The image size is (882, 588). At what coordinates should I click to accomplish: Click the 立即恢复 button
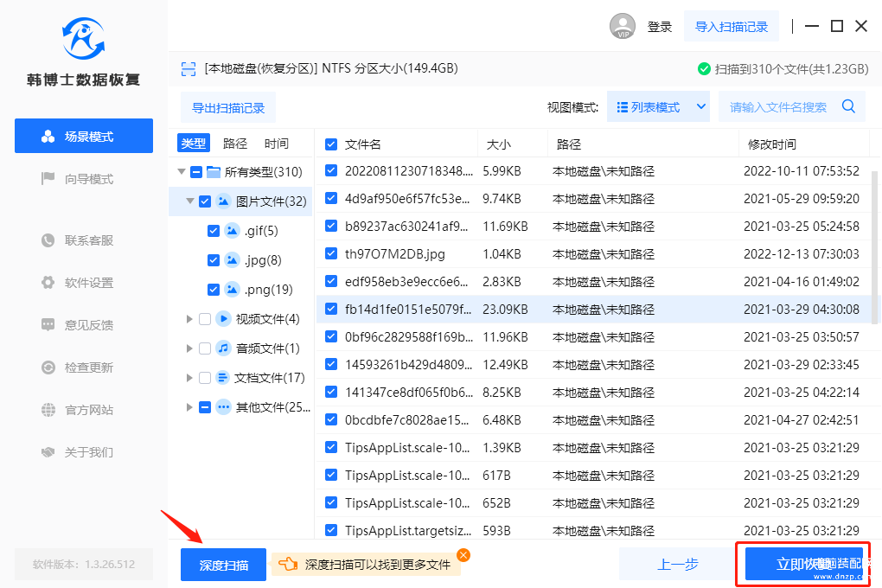click(803, 564)
